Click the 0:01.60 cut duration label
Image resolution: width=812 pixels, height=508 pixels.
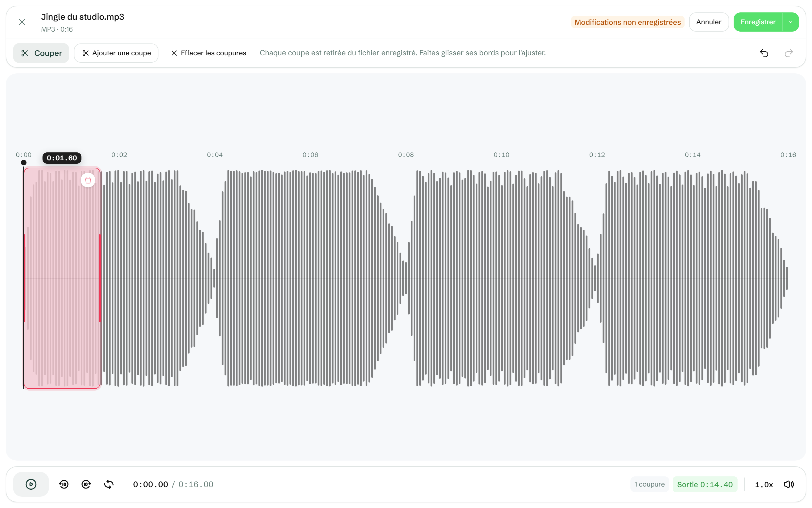[x=62, y=158]
